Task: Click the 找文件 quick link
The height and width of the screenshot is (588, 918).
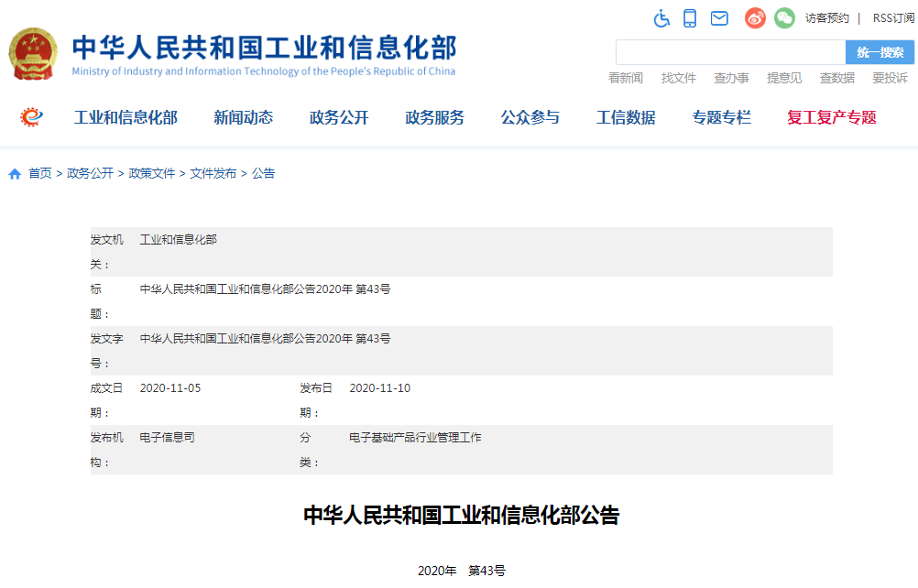Action: [x=678, y=77]
